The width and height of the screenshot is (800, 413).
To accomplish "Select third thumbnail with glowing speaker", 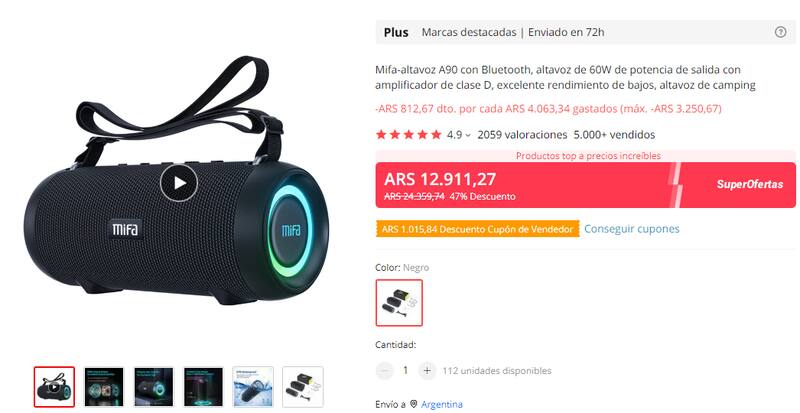I will click(x=154, y=386).
